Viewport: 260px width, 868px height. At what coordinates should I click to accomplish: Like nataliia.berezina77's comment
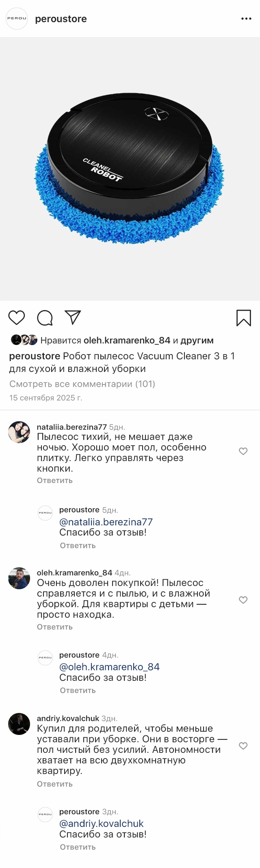coord(243,451)
